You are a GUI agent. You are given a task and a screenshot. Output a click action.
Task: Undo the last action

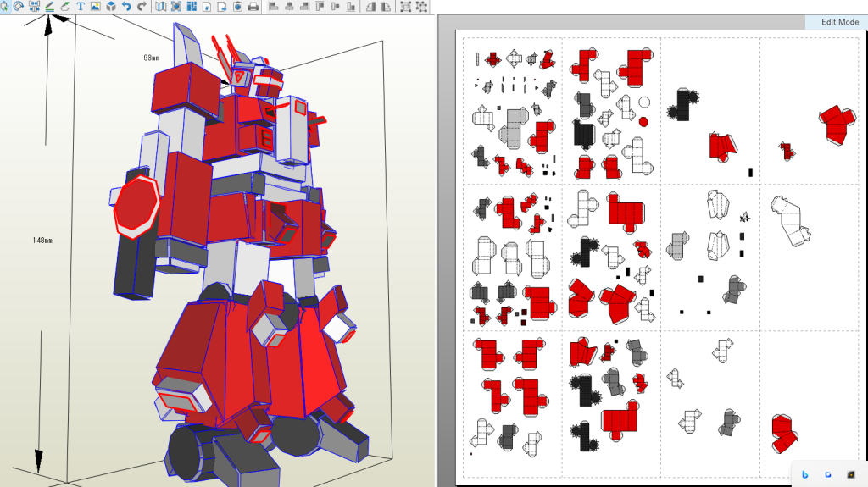(x=126, y=6)
